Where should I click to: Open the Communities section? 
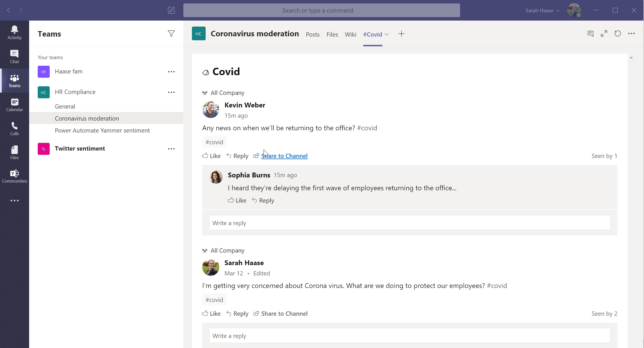(14, 175)
